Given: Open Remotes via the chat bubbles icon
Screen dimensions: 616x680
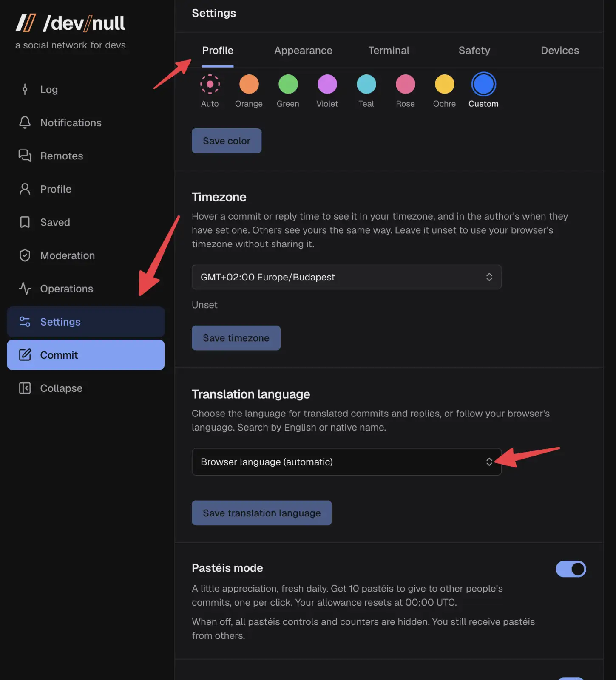Looking at the screenshot, I should point(25,156).
